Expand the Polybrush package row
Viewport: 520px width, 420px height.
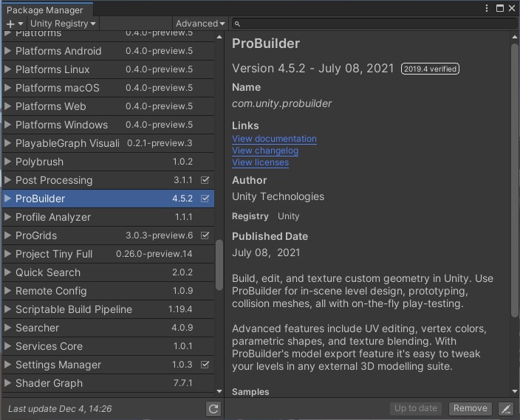pos(7,162)
